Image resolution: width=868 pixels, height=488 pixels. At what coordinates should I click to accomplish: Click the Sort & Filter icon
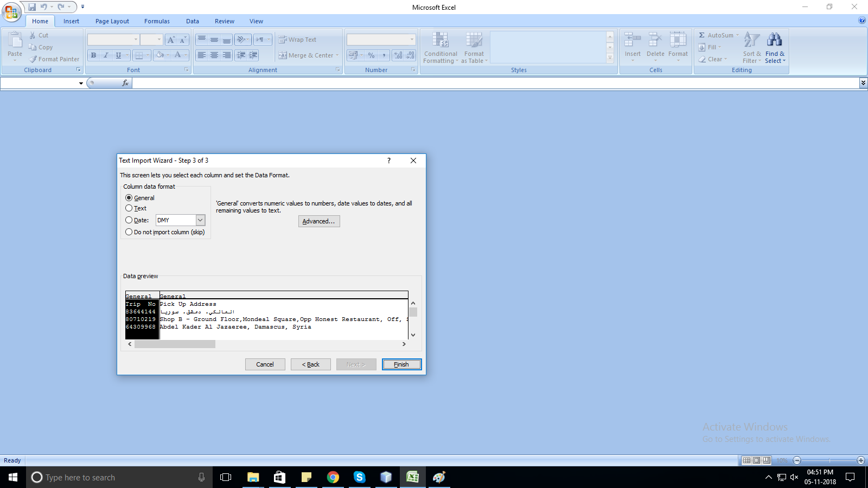click(x=752, y=40)
